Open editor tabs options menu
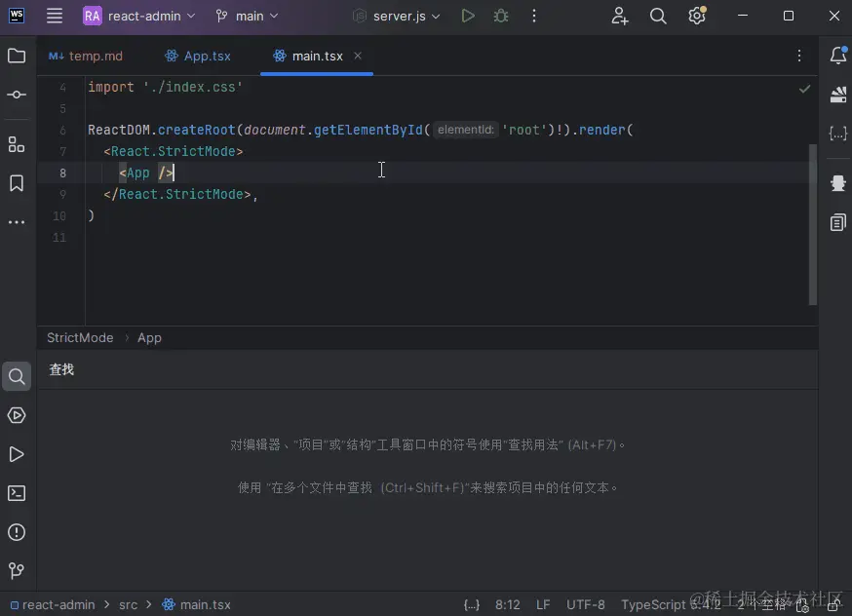This screenshot has height=616, width=852. [x=798, y=56]
